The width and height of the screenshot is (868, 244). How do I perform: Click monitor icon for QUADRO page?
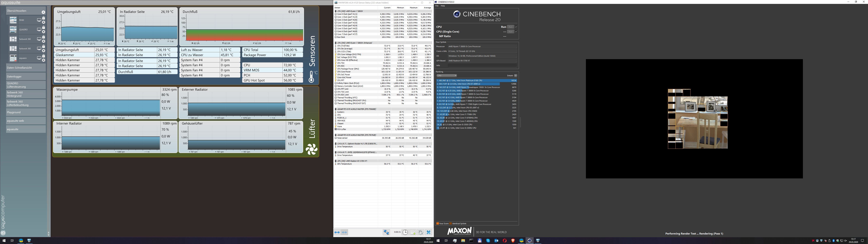click(x=39, y=30)
